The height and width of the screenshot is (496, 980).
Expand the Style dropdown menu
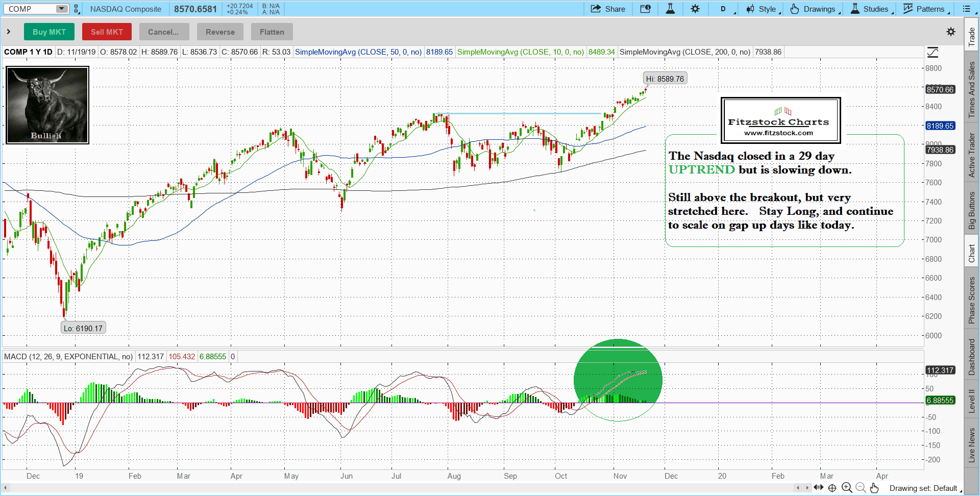tap(763, 9)
